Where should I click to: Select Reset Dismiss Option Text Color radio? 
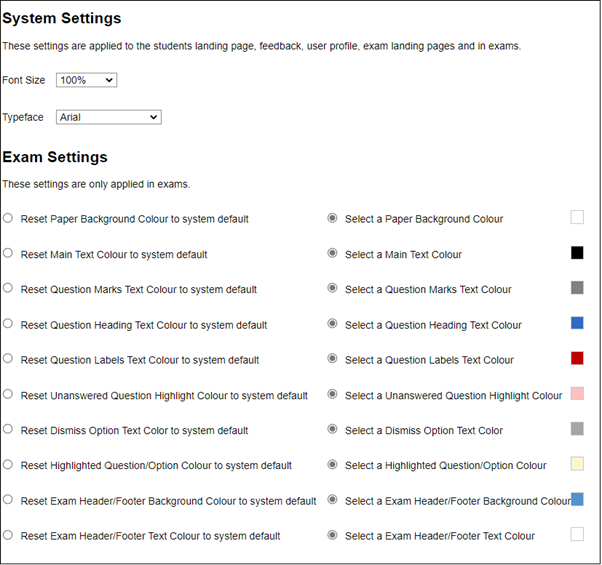coord(8,429)
